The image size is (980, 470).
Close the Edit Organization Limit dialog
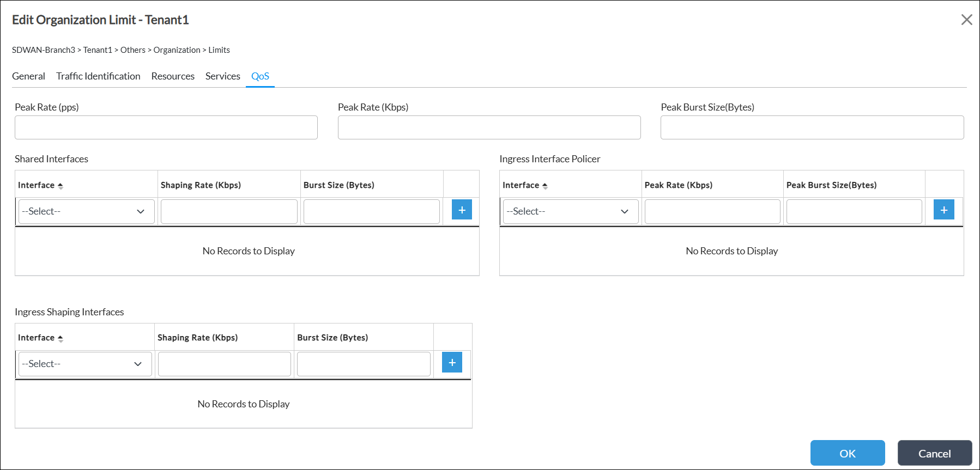(x=966, y=20)
